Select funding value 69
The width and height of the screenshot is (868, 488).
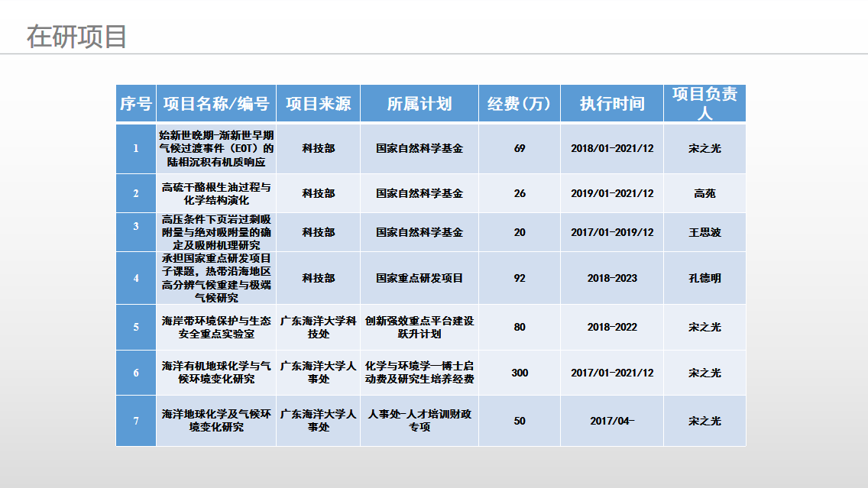point(520,149)
